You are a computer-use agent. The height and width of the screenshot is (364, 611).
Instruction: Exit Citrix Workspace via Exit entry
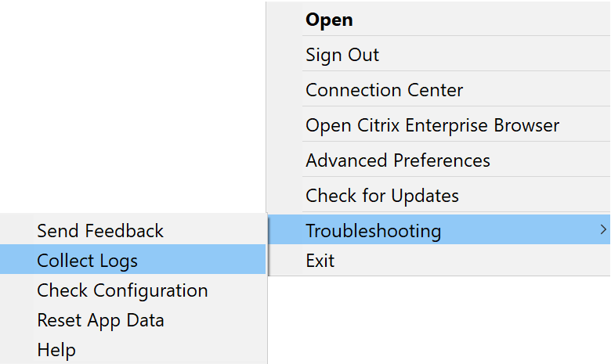320,261
